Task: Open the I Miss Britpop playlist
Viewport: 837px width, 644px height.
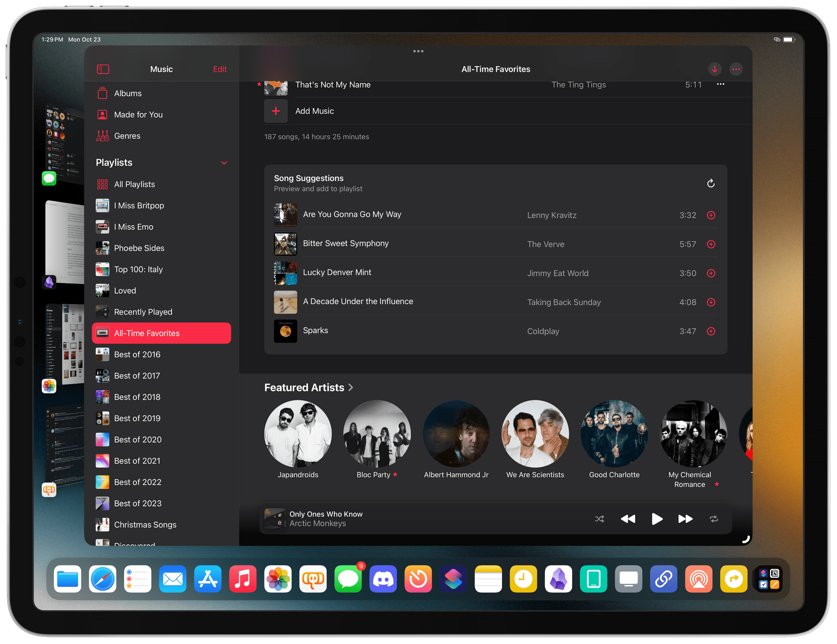Action: (x=161, y=206)
